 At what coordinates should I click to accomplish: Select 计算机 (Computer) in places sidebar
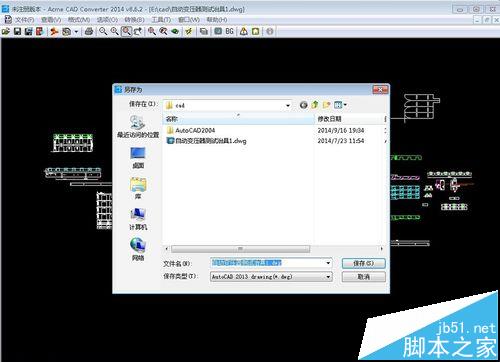pos(138,219)
